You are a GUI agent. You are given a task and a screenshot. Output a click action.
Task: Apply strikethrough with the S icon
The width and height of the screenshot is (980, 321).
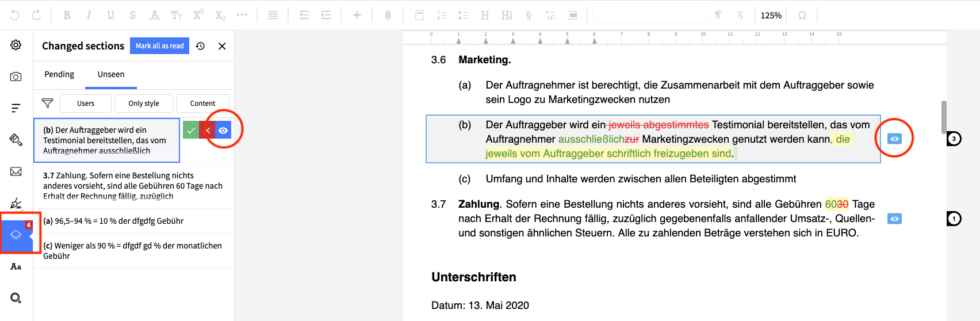(x=132, y=15)
